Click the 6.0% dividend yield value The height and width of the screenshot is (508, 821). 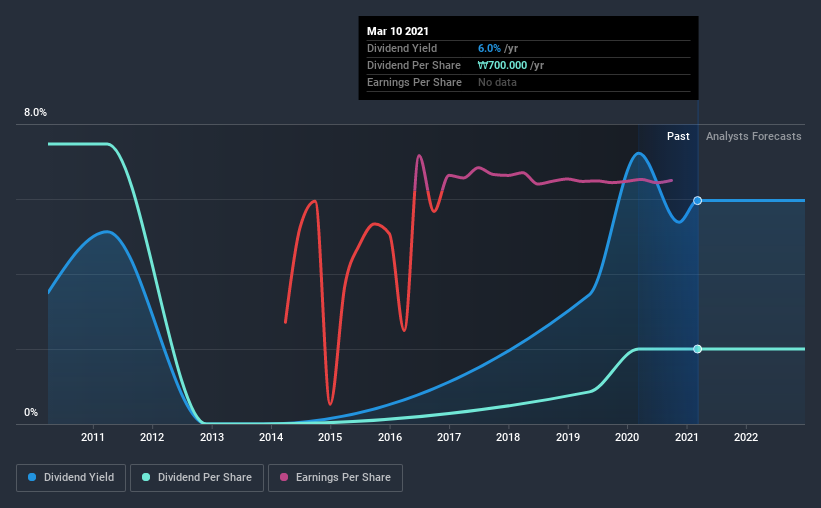(489, 48)
